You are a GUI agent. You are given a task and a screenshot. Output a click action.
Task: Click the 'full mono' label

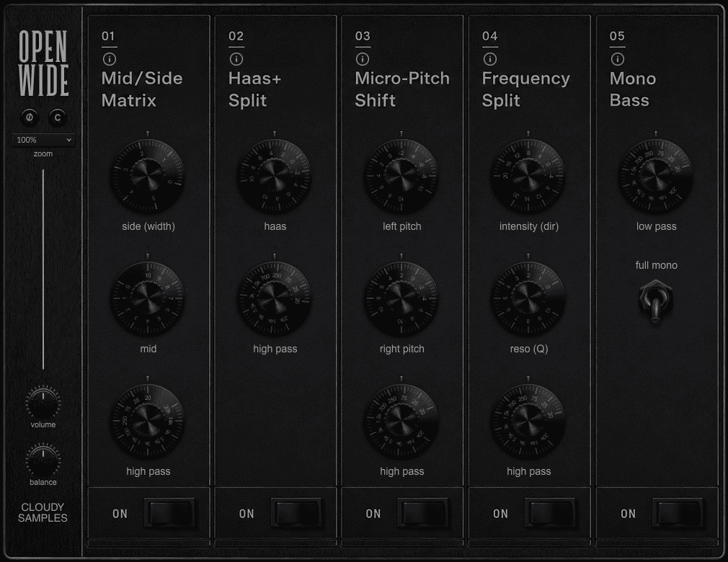pos(656,265)
